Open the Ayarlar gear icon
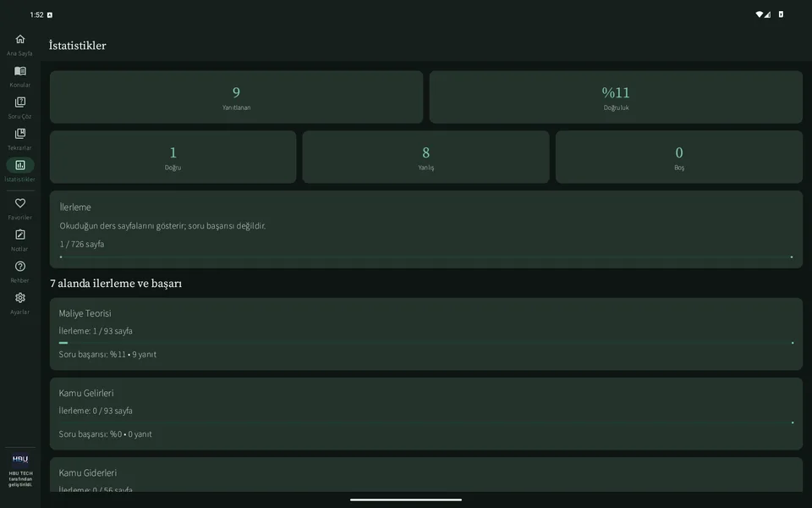The height and width of the screenshot is (508, 812). [x=20, y=298]
